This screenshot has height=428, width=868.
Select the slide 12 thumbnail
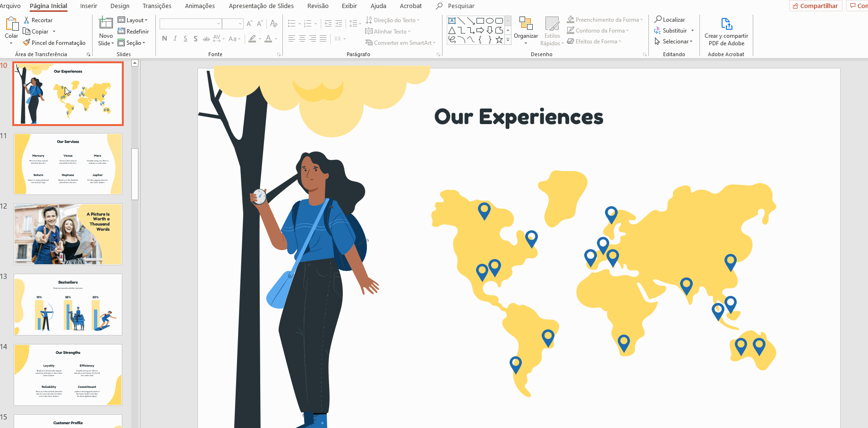click(68, 234)
